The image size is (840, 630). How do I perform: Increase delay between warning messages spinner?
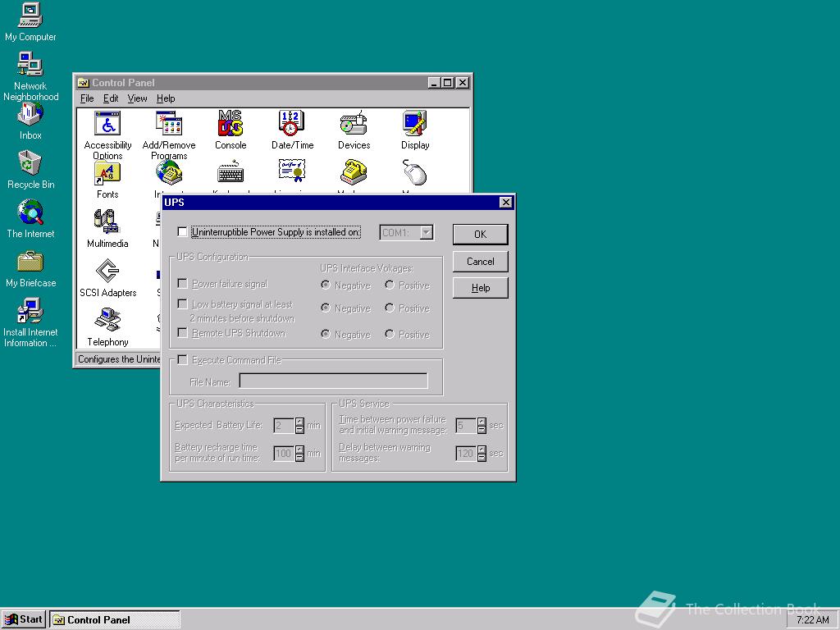tap(482, 450)
